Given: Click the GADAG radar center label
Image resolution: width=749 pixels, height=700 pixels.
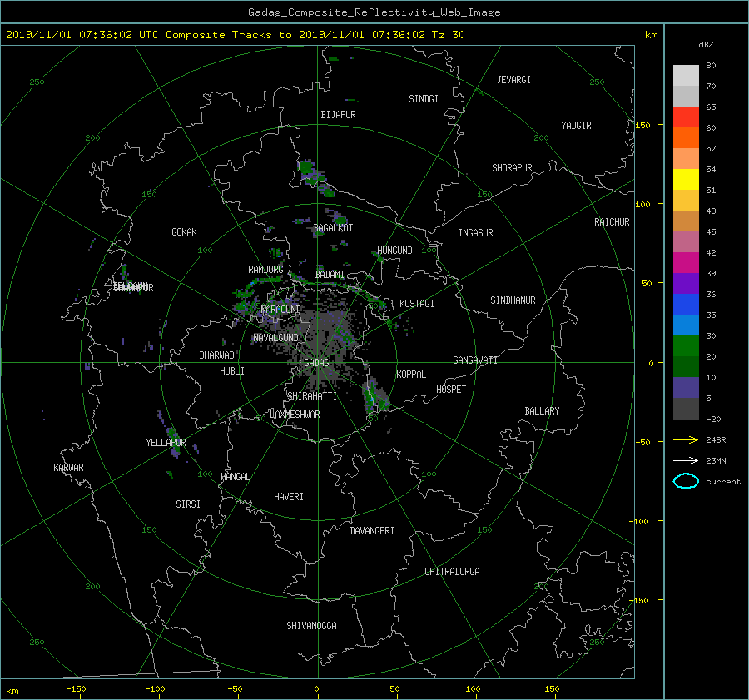Looking at the screenshot, I should [x=316, y=363].
